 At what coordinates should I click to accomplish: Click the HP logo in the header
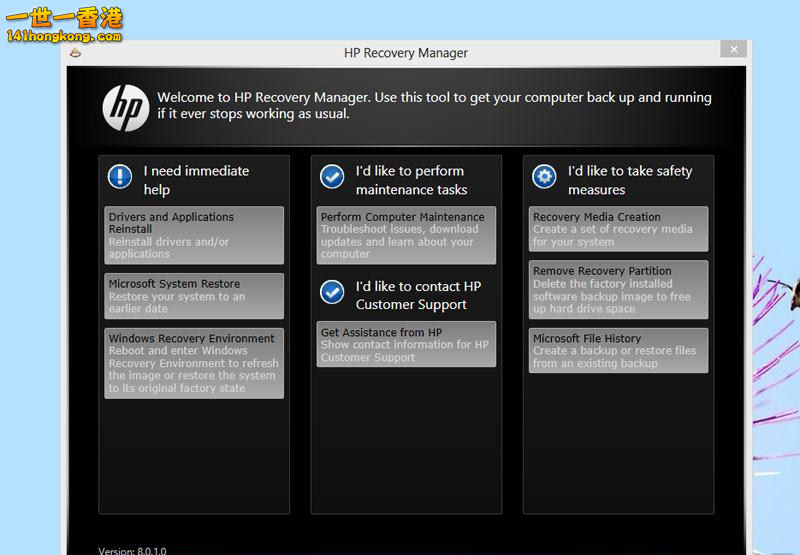[126, 107]
